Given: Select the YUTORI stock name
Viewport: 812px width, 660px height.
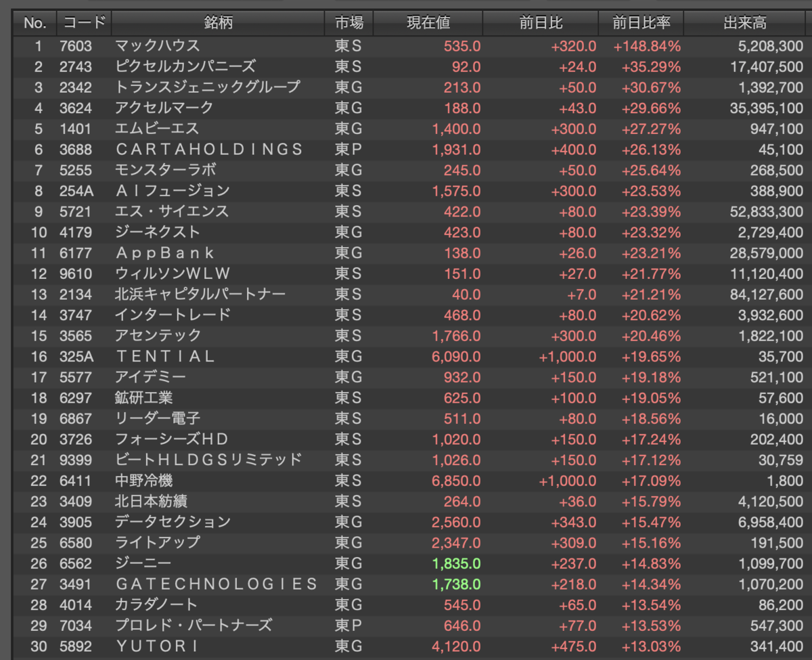Looking at the screenshot, I should click(158, 646).
